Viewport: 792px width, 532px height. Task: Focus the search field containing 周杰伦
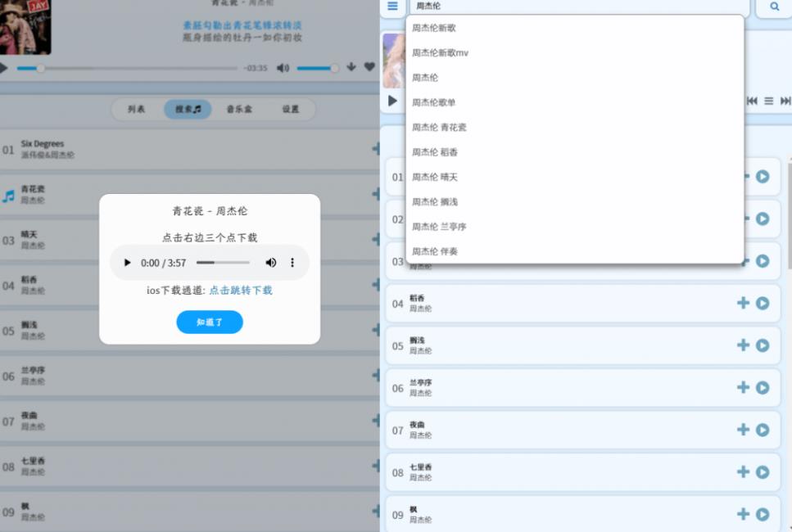(579, 6)
